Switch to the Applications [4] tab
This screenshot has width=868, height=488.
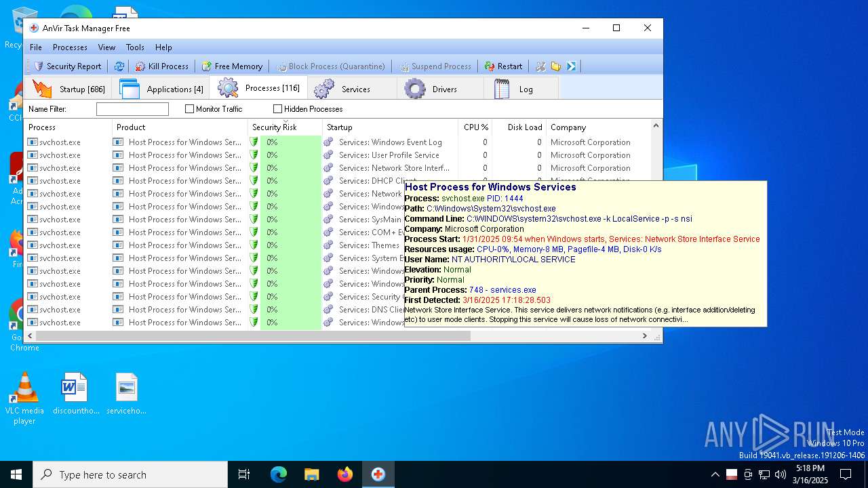point(161,89)
